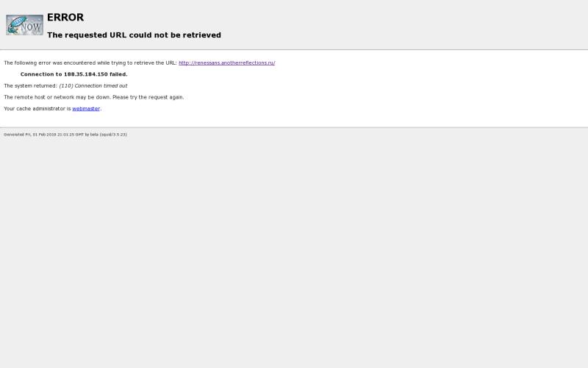Click the webmaster email link
The width and height of the screenshot is (588, 368).
pyautogui.click(x=86, y=109)
